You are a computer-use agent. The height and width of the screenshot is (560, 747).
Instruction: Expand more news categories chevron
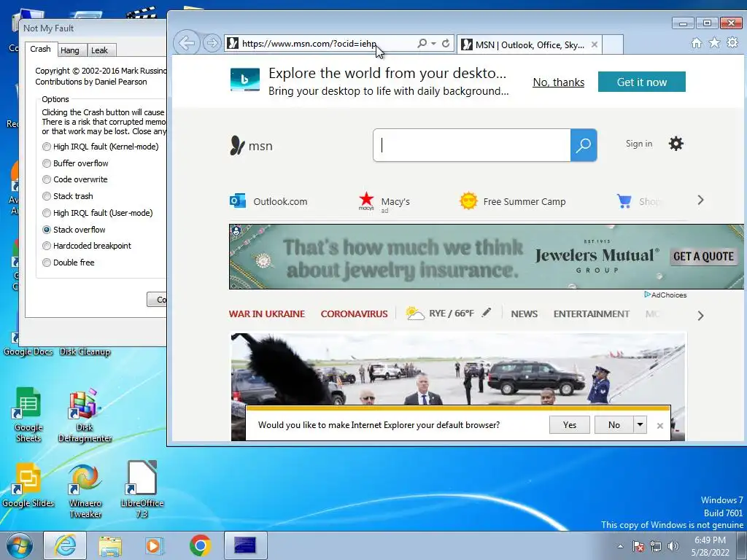point(700,316)
